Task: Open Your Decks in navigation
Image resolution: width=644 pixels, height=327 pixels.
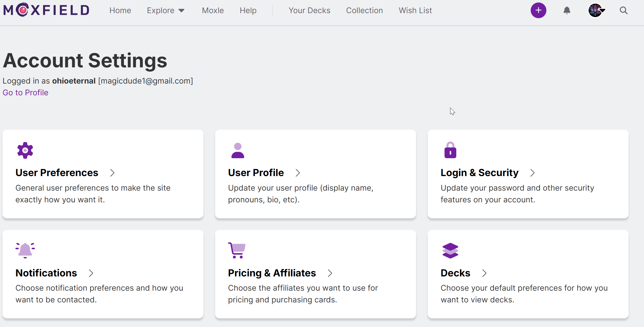Action: (x=309, y=10)
